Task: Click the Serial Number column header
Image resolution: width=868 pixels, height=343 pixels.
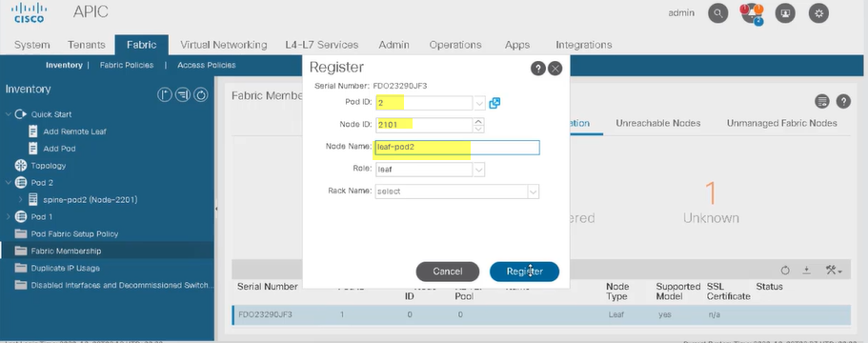Action: pos(268,287)
